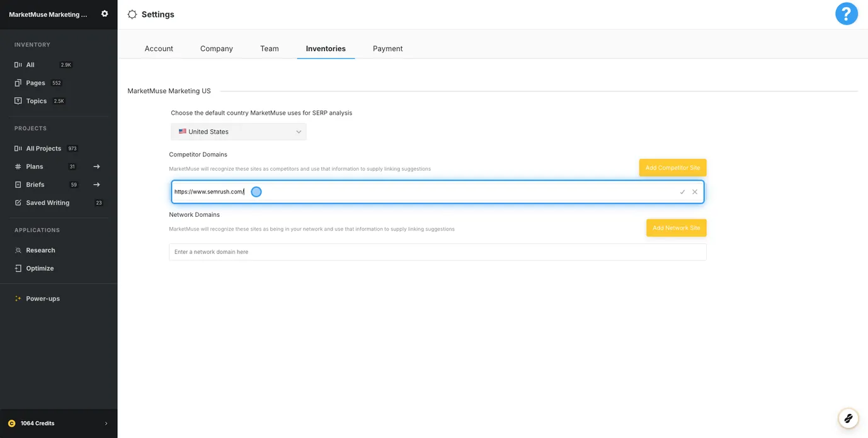Click the 2.5K badge beside Topics
This screenshot has height=438, width=868.
point(59,101)
